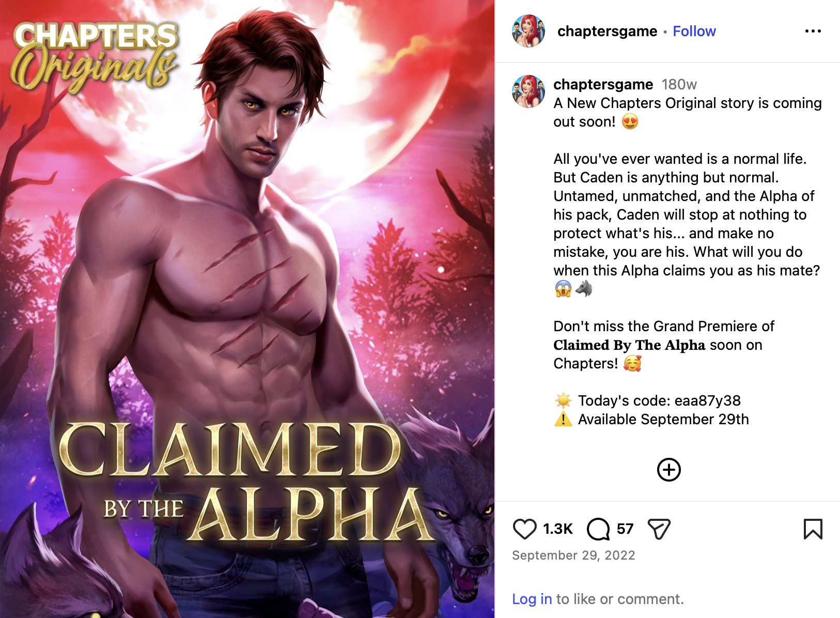Click the 1.3K likes count
The height and width of the screenshot is (618, 840).
pyautogui.click(x=558, y=529)
